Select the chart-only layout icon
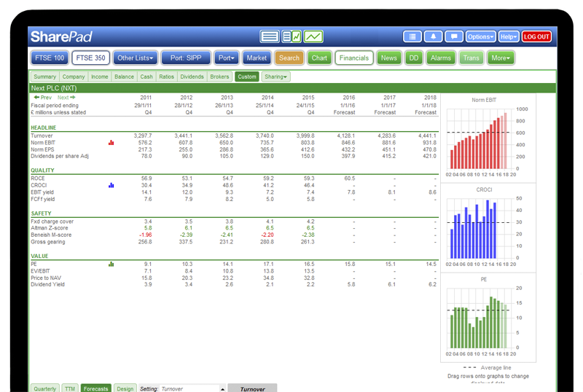The width and height of the screenshot is (583, 392). coord(313,36)
